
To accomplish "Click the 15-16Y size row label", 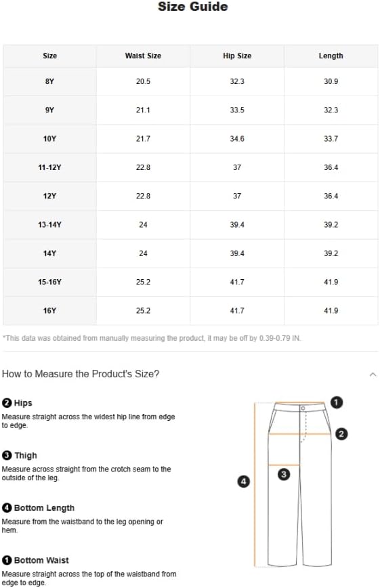I will pyautogui.click(x=49, y=282).
